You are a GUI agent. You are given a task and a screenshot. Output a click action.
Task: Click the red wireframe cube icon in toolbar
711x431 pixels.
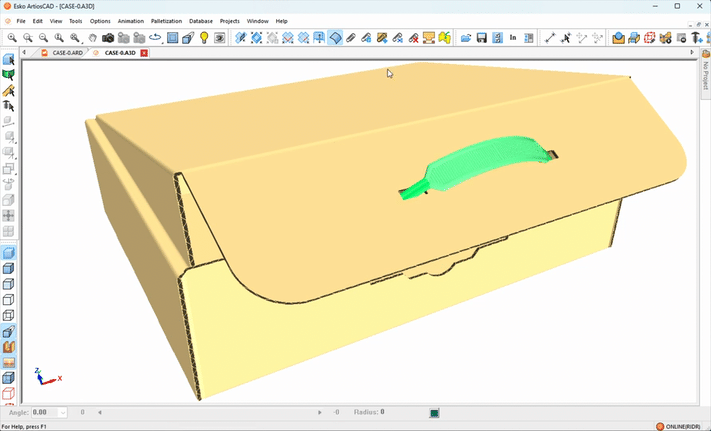tap(649, 38)
